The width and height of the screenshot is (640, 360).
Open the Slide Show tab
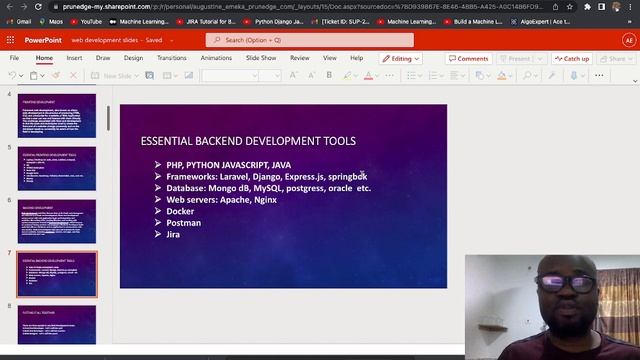point(261,58)
